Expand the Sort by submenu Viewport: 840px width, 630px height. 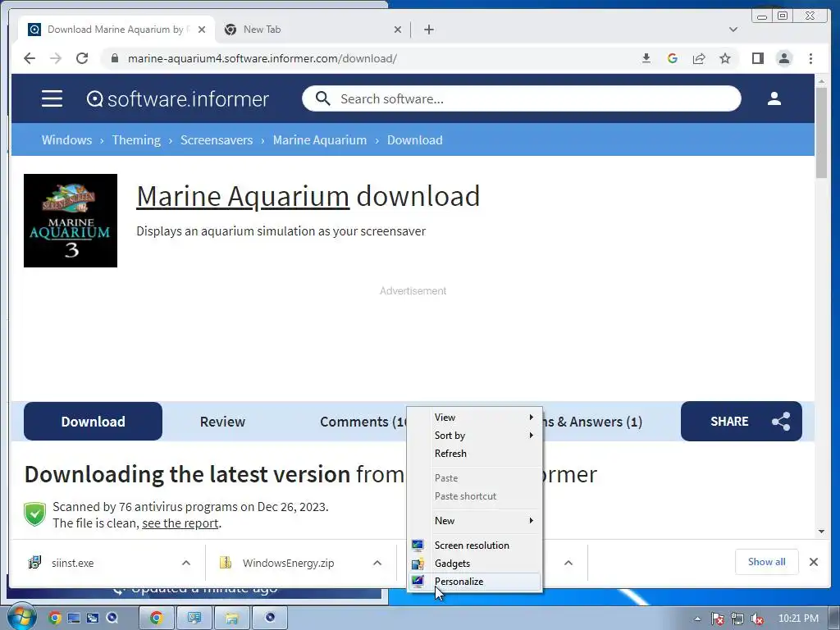(x=475, y=436)
